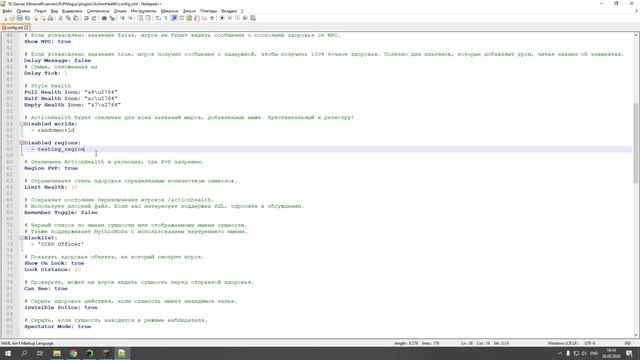Screen dimensions: 640x360
Task: Click the Cut toolbar icon
Action: tap(61, 18)
